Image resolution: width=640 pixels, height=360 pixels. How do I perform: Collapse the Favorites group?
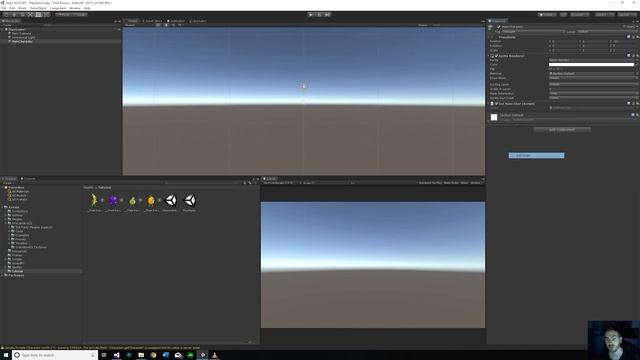coord(3,187)
